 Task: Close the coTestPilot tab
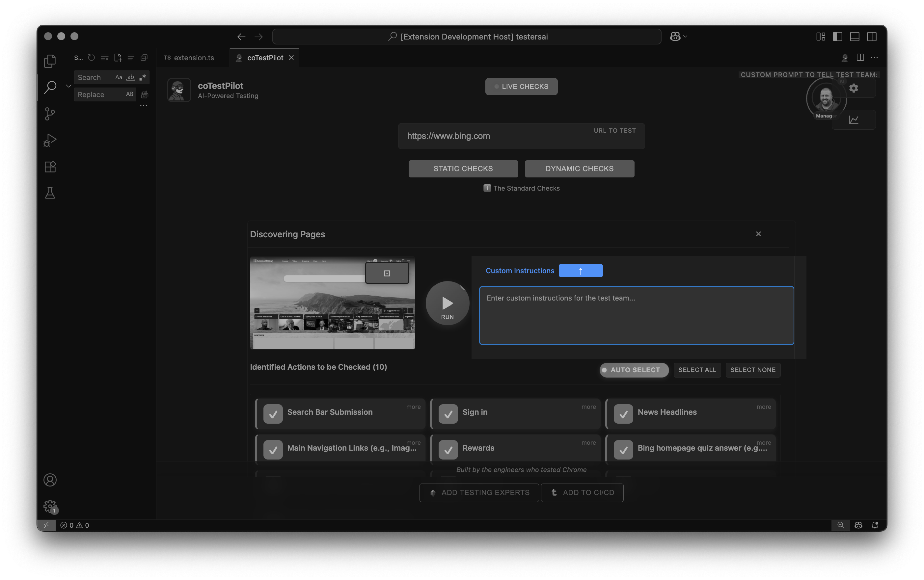291,58
